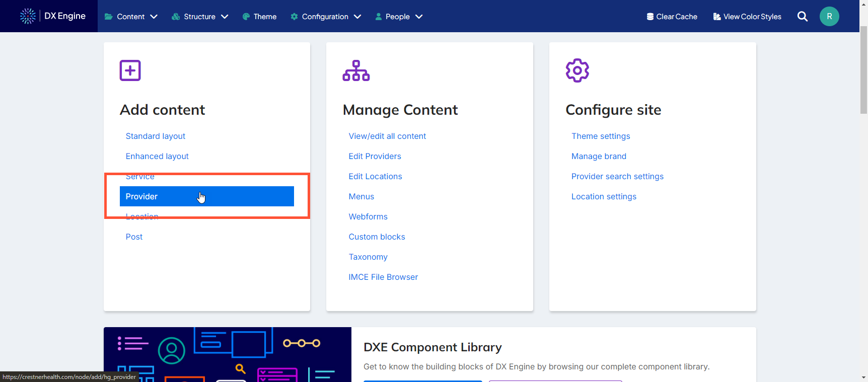Image resolution: width=868 pixels, height=382 pixels.
Task: Click the Configure site gear icon
Action: pyautogui.click(x=577, y=70)
